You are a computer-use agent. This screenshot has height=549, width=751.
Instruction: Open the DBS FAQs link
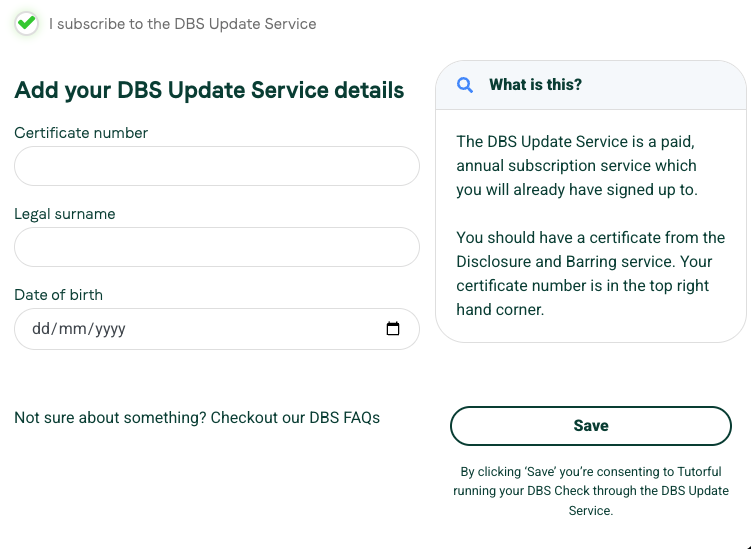(344, 418)
